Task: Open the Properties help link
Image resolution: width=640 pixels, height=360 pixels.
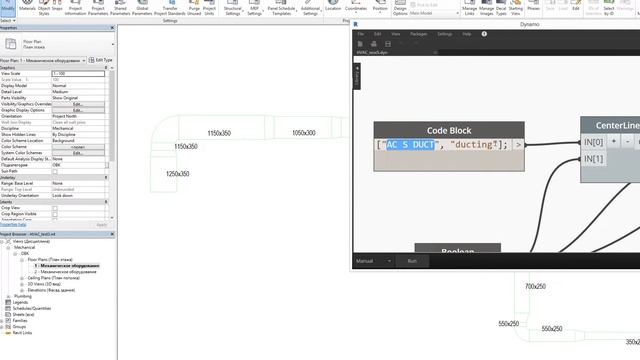Action: coord(13,225)
